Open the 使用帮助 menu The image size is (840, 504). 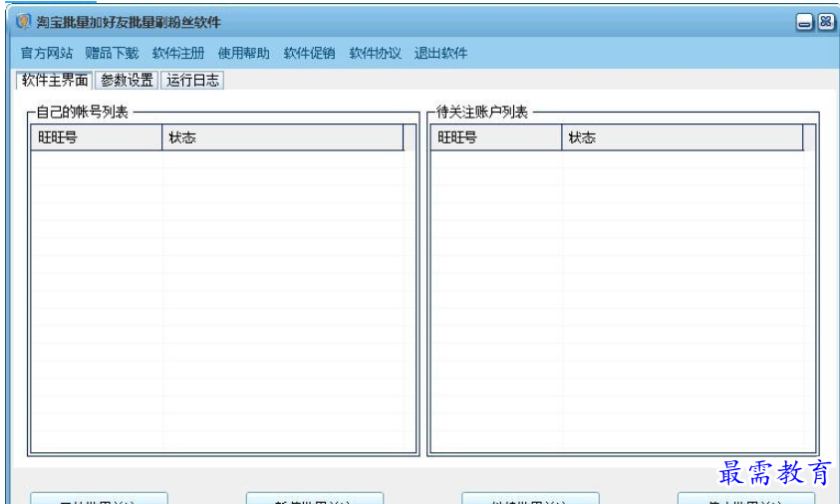tap(244, 53)
